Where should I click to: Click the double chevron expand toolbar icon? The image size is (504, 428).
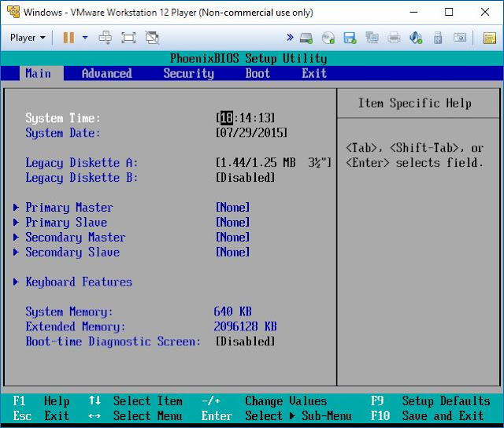(x=290, y=38)
